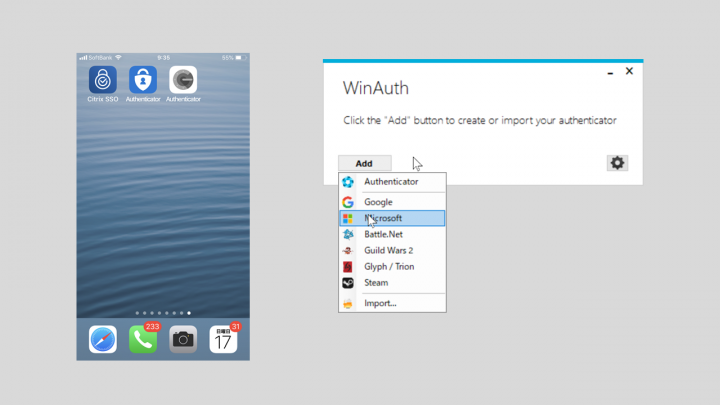The image size is (720, 405).
Task: Launch the blue Microsoft Authenticator app
Action: pos(143,80)
